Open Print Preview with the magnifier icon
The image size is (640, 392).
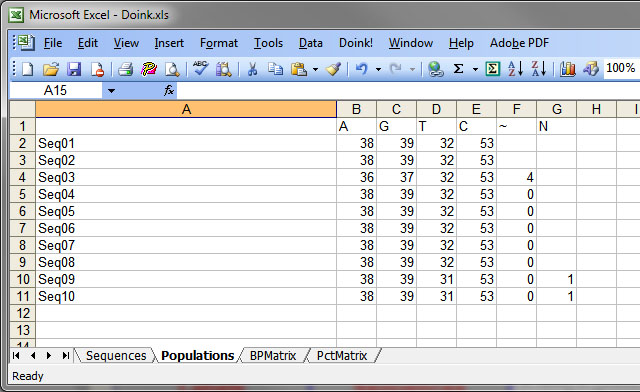tap(172, 69)
